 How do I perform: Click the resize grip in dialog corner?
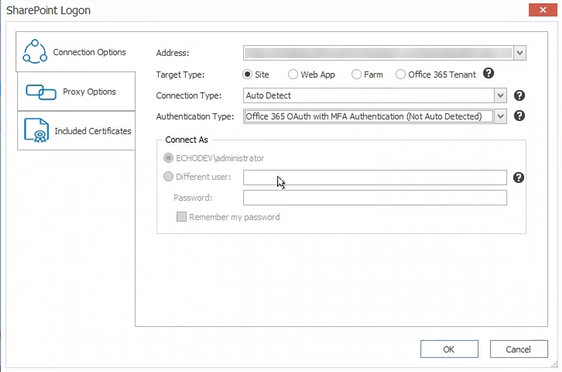554,364
